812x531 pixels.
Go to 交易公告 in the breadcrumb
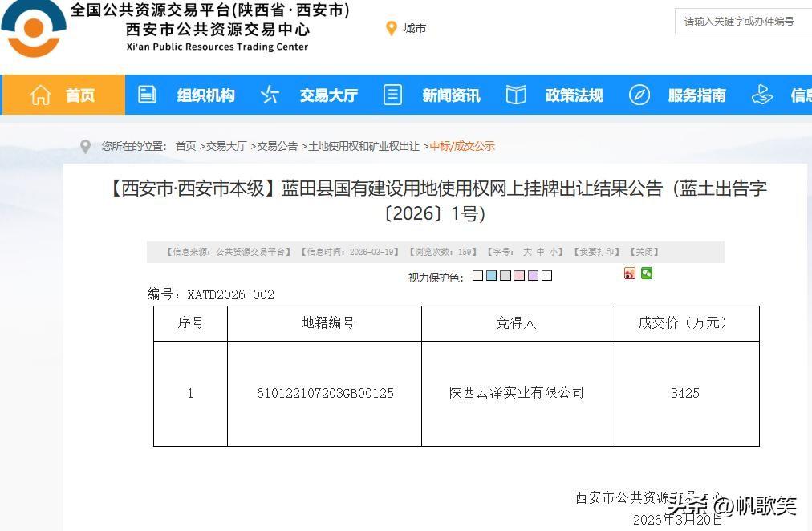coord(278,147)
